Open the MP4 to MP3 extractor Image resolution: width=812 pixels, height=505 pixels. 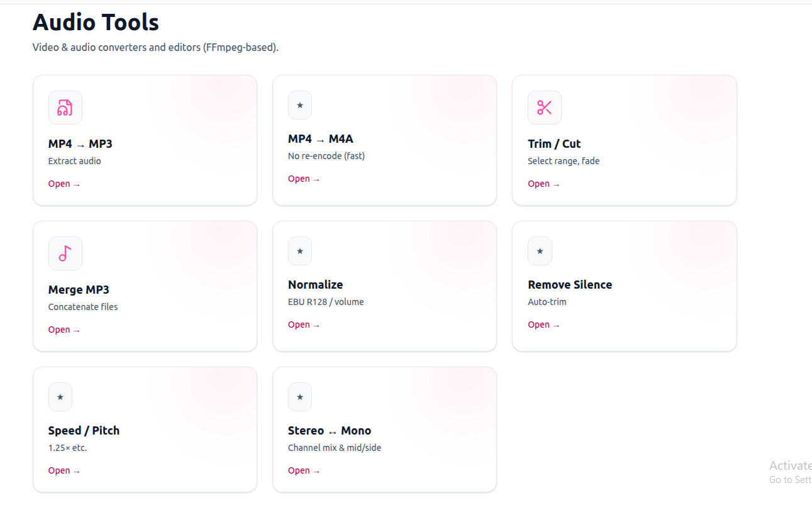tap(64, 183)
